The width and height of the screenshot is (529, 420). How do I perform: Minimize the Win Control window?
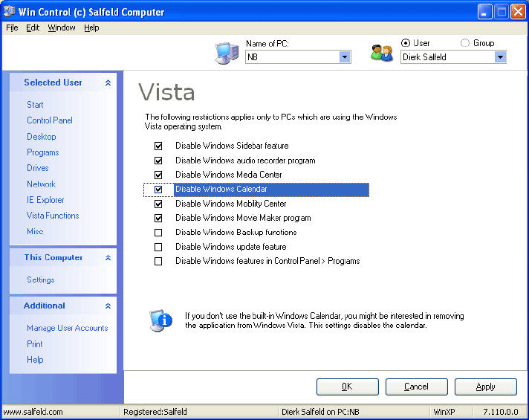[x=484, y=12]
